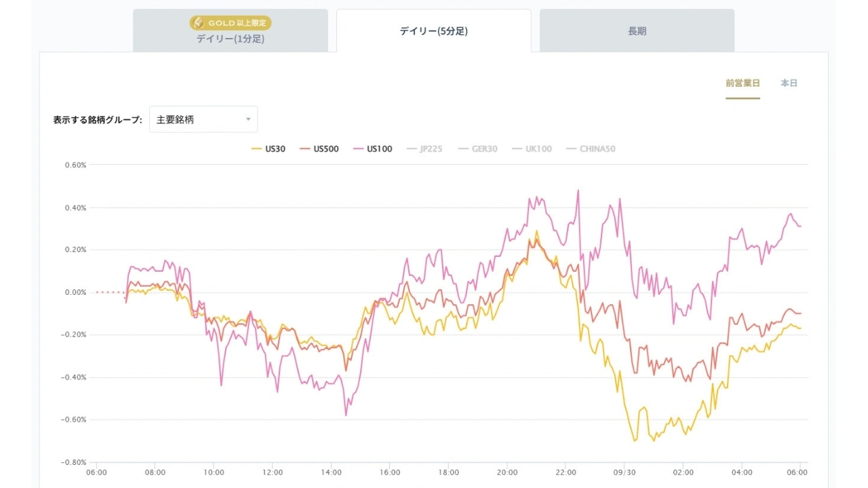Viewport: 868px width, 488px height.
Task: Toggle the US100 series in the legend
Action: point(372,149)
